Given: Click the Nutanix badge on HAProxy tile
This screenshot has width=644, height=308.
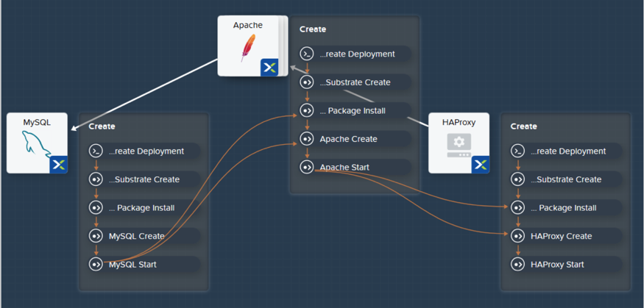Looking at the screenshot, I should pos(481,165).
